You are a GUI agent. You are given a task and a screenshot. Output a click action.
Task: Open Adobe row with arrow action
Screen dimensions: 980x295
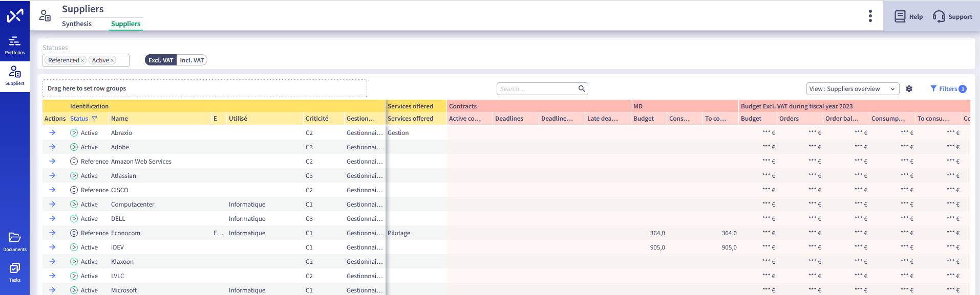tap(52, 147)
